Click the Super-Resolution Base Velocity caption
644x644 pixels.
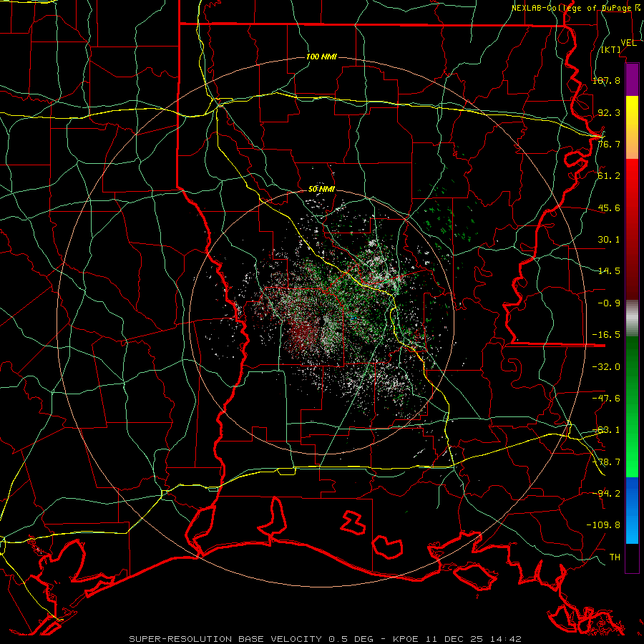(x=325, y=639)
